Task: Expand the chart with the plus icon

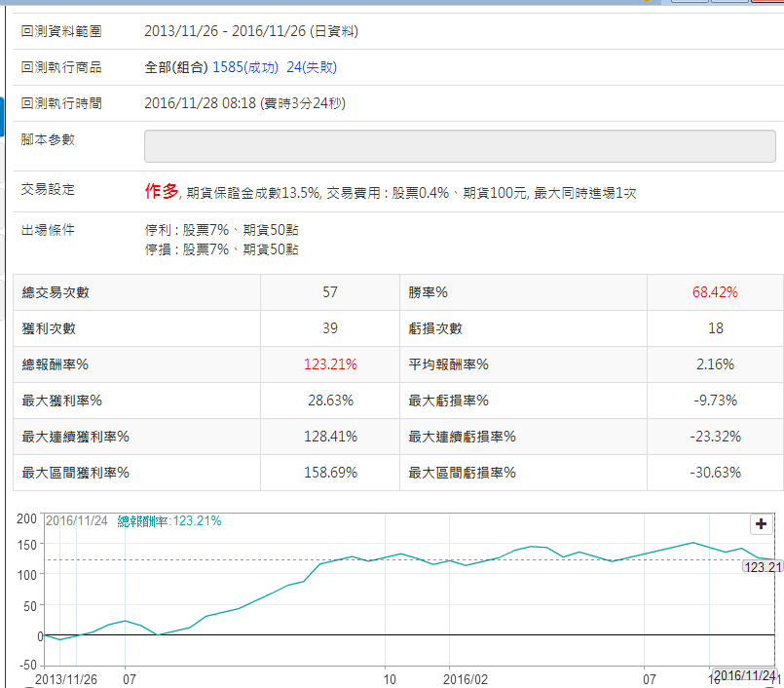Action: 762,524
